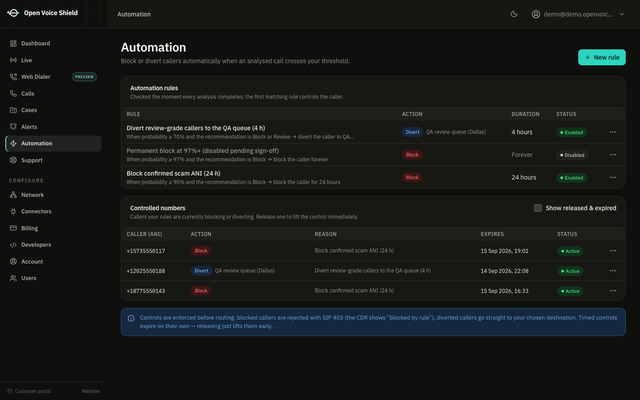
Task: Click the Cases folder icon
Action: pyautogui.click(x=13, y=110)
